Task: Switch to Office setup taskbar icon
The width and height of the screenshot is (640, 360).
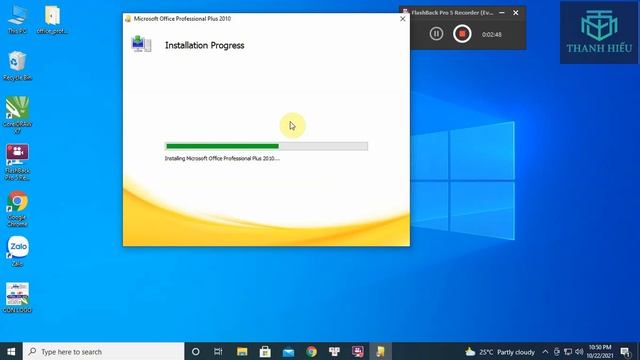Action: [x=380, y=351]
